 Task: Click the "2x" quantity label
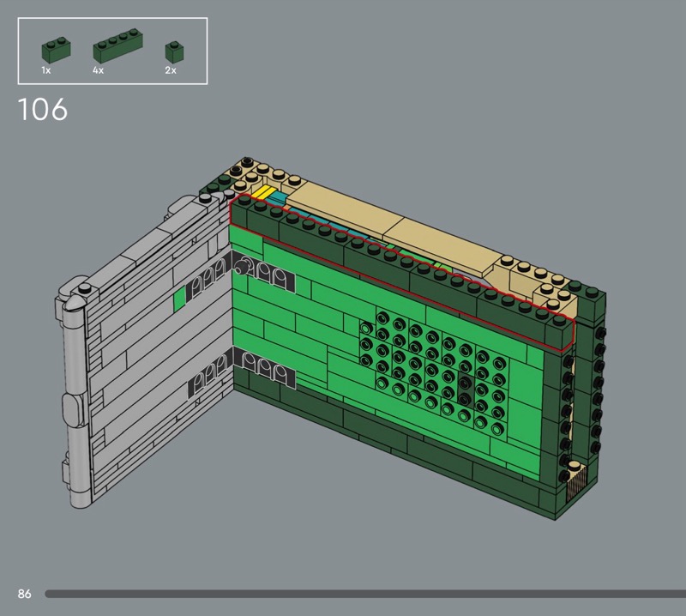170,70
